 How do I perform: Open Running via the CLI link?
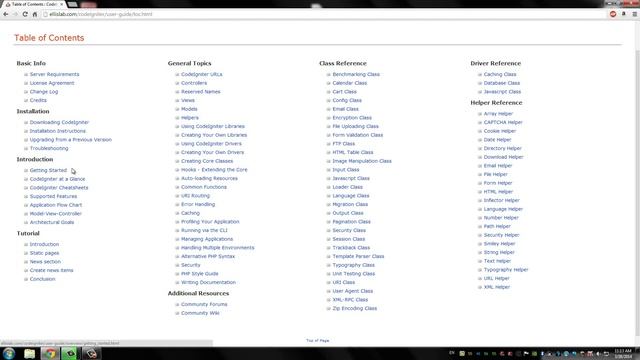(204, 231)
